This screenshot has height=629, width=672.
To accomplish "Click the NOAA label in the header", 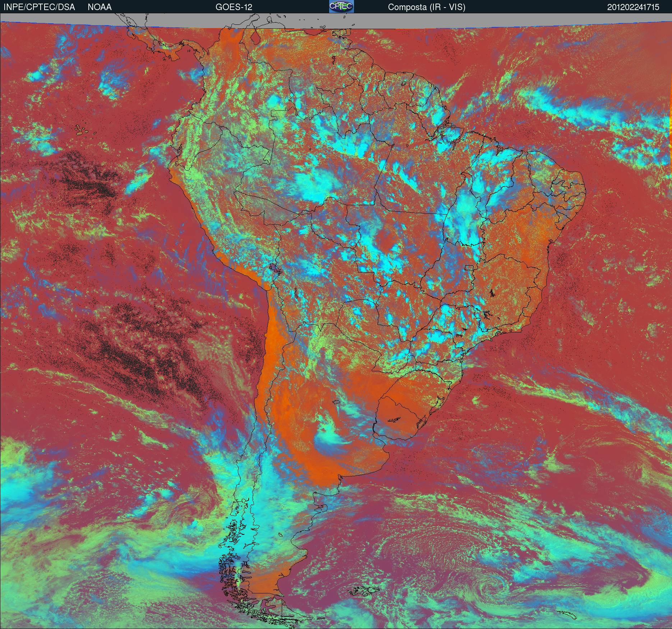I will click(x=100, y=7).
